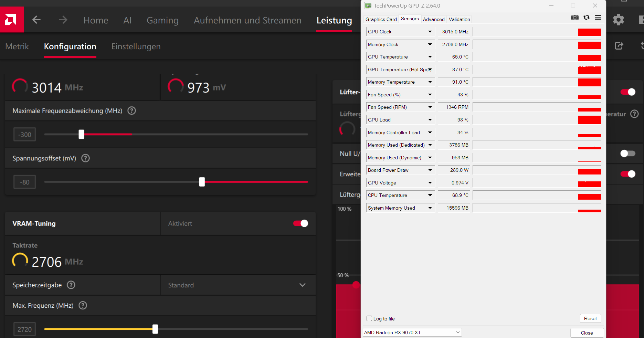Open the GPU Temperature sensor dropdown
The image size is (644, 338).
(x=430, y=57)
